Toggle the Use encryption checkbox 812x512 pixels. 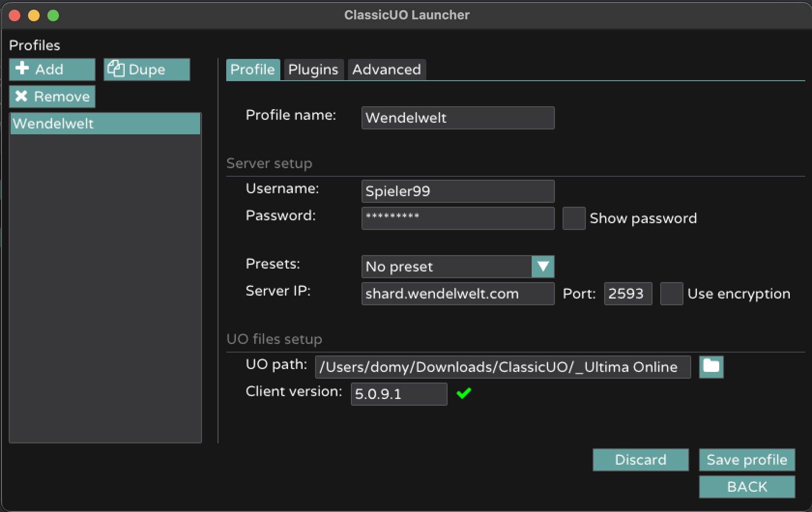click(671, 294)
